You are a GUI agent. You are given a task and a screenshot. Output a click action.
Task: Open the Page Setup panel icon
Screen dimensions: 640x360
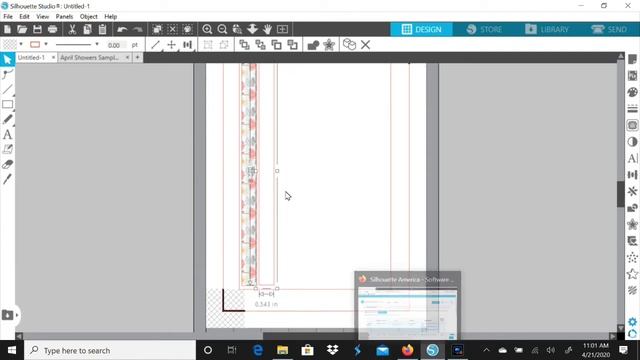(632, 59)
